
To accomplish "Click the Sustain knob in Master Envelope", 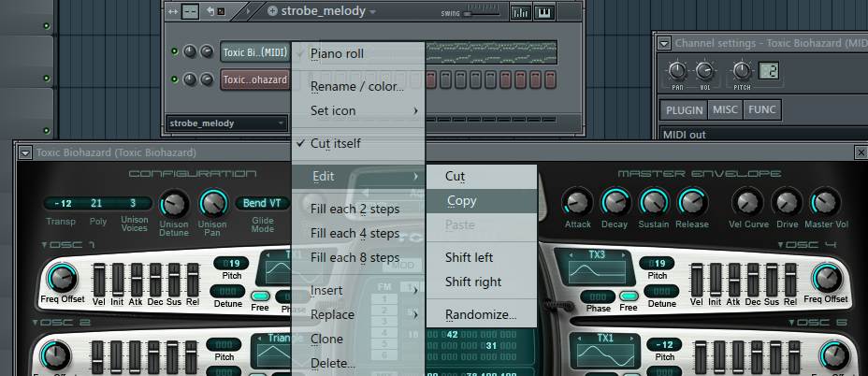I will [654, 202].
